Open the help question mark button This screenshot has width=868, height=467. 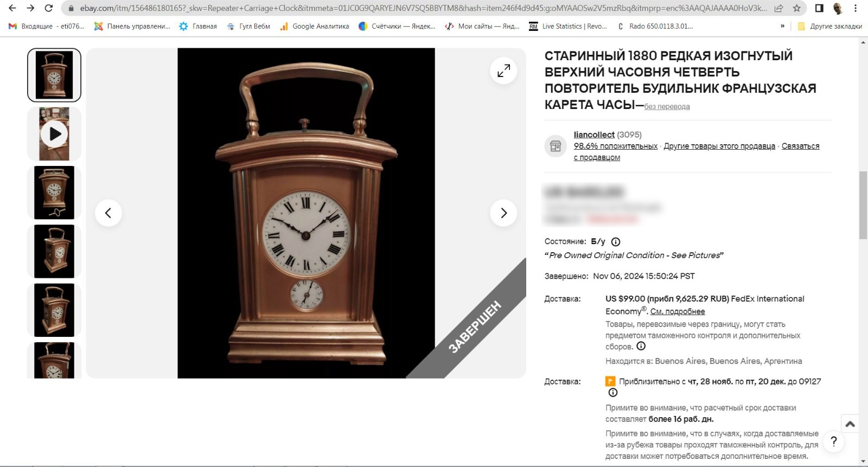(834, 442)
